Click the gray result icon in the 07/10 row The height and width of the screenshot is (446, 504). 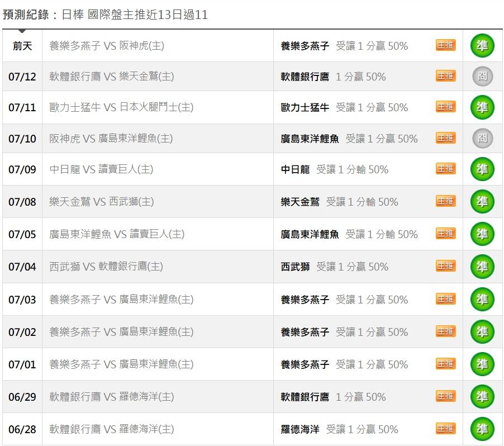pyautogui.click(x=482, y=138)
